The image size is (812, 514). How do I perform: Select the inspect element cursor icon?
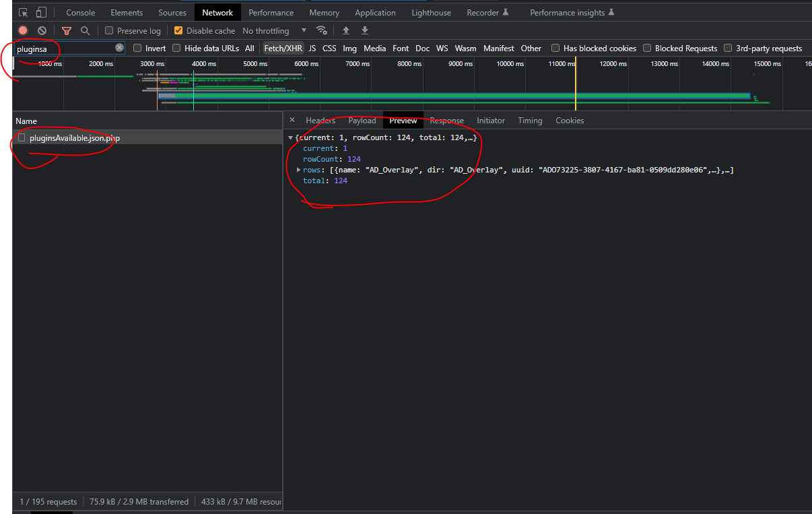23,12
